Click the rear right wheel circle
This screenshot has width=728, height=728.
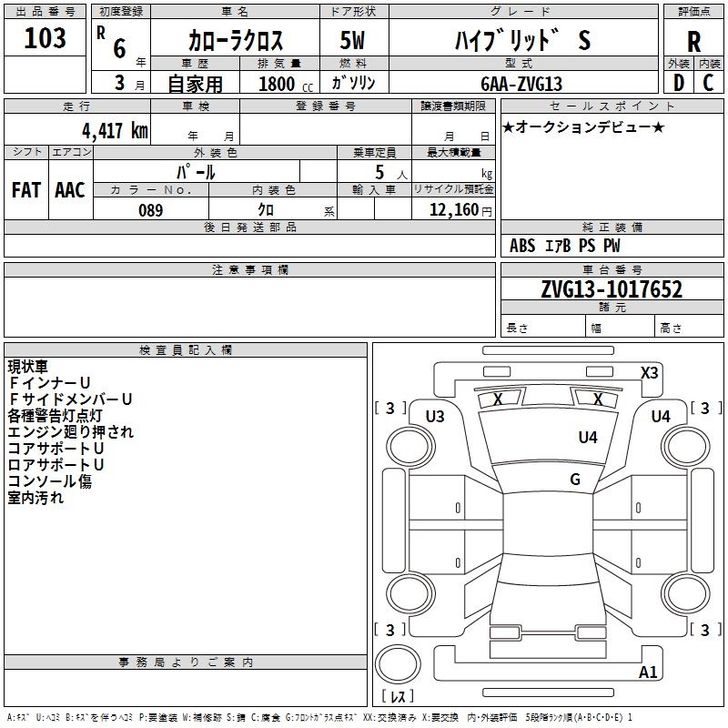[x=685, y=595]
